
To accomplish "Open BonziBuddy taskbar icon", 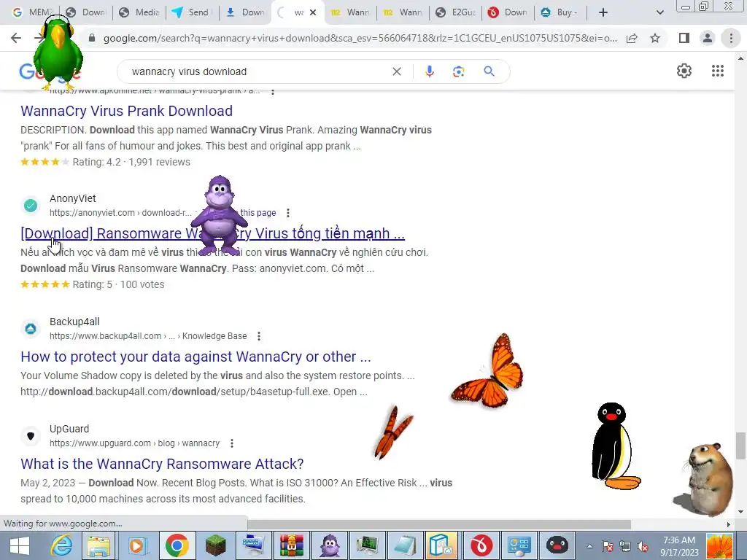I will click(x=329, y=545).
